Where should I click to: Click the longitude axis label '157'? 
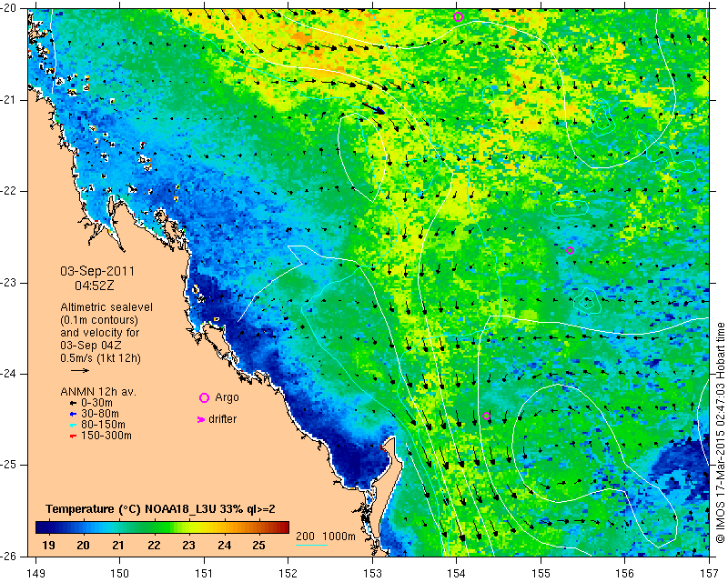click(709, 574)
